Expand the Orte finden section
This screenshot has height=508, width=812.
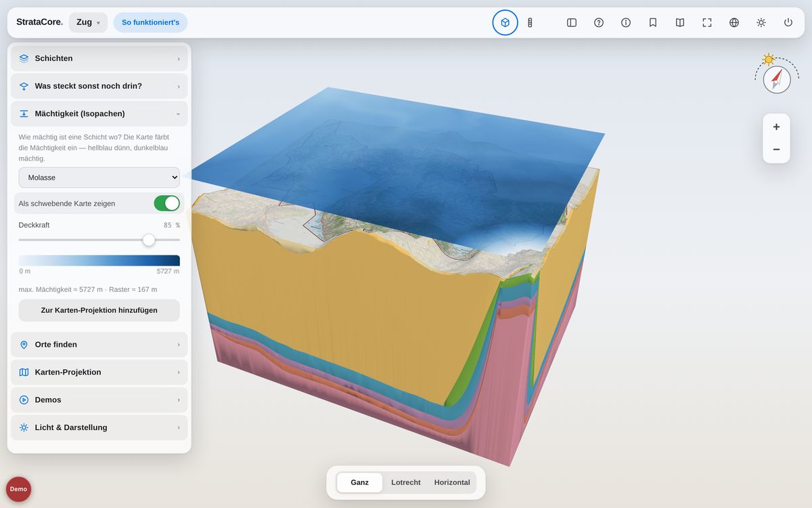click(99, 345)
